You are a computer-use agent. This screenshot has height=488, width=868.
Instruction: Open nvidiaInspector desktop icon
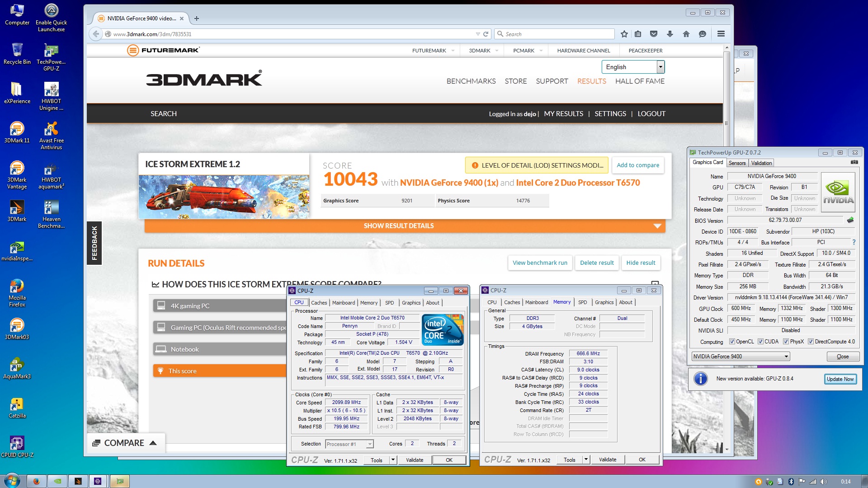click(17, 251)
